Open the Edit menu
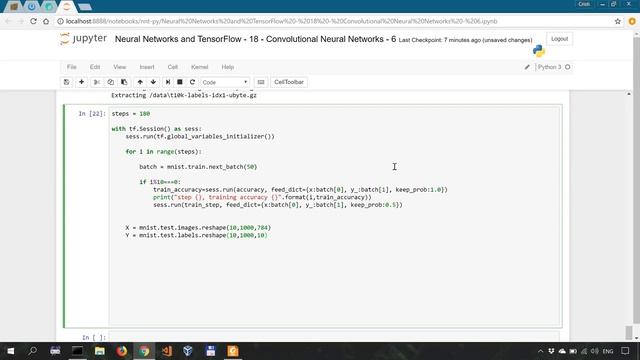This screenshot has width=640, height=360. [95, 67]
